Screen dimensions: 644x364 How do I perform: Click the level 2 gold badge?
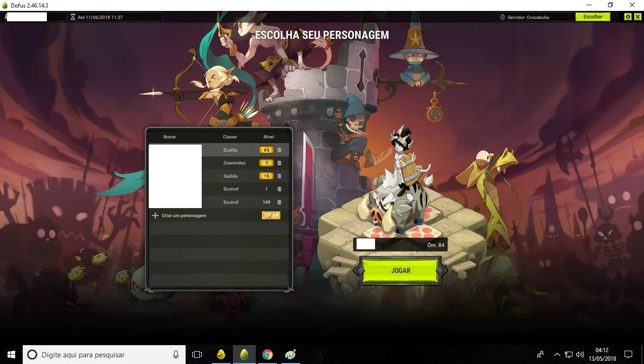pyautogui.click(x=267, y=163)
